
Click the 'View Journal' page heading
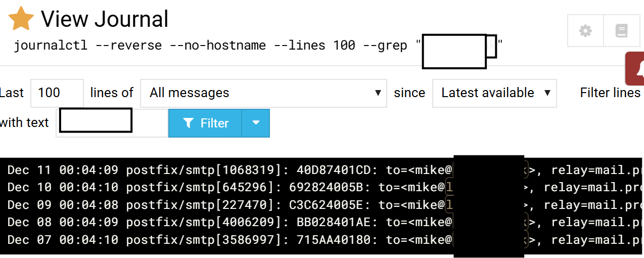[104, 19]
